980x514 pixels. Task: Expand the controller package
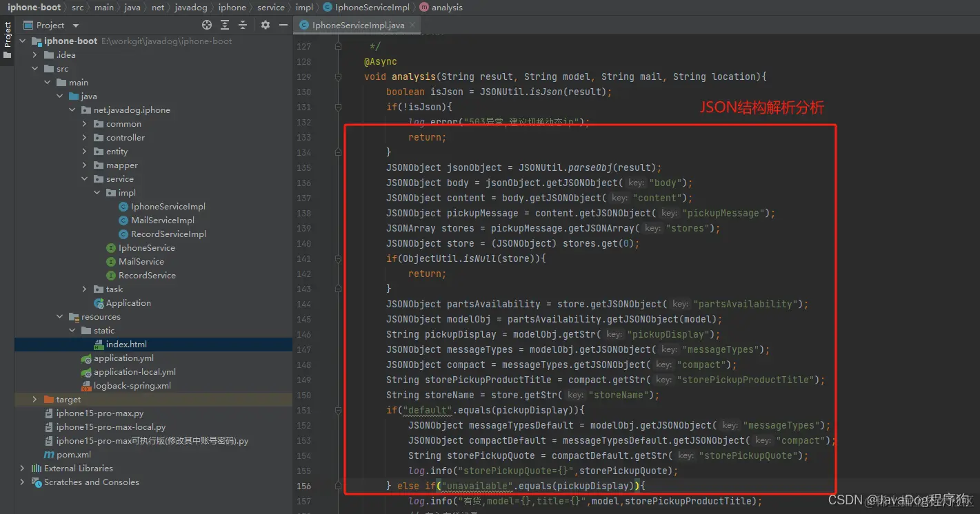point(84,138)
